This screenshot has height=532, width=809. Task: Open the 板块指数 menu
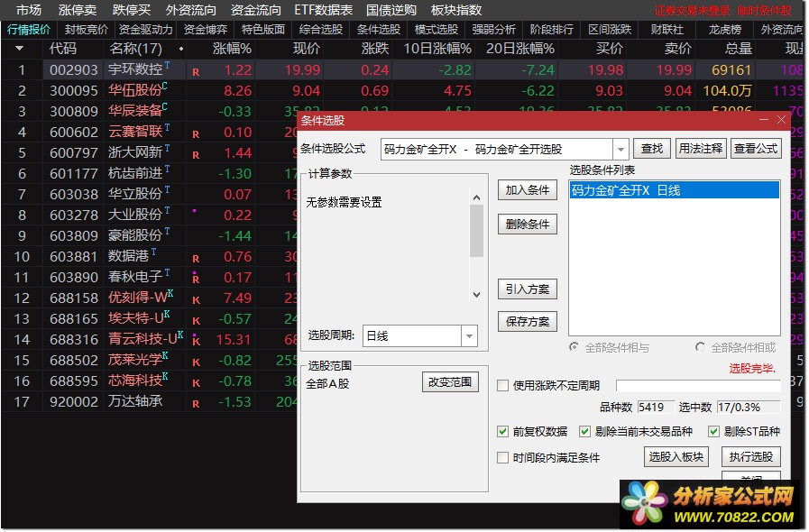(x=456, y=10)
